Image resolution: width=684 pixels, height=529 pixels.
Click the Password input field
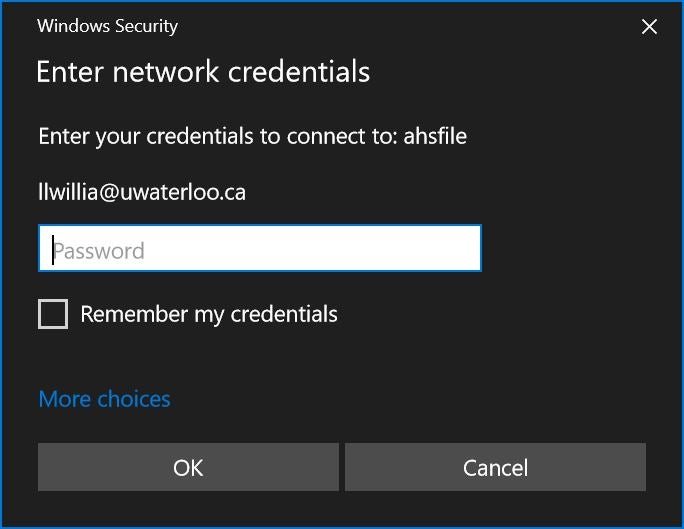260,249
